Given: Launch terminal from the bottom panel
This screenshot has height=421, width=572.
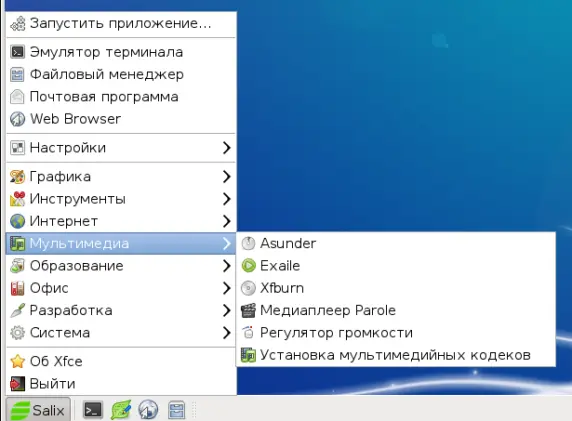Looking at the screenshot, I should click(93, 410).
